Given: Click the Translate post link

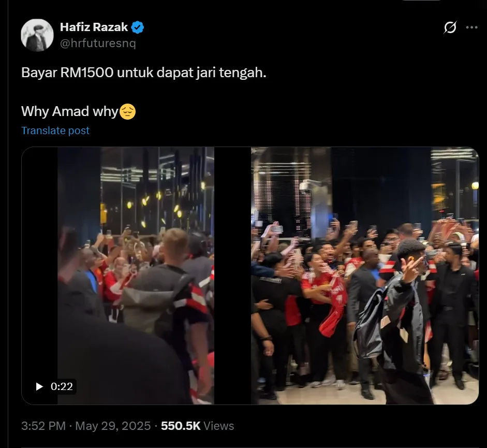Looking at the screenshot, I should point(55,131).
